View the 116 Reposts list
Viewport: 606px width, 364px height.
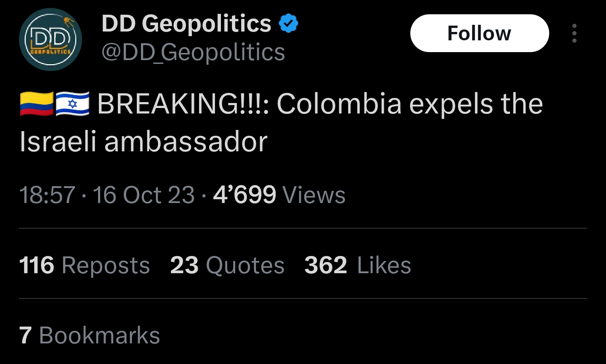pos(84,265)
